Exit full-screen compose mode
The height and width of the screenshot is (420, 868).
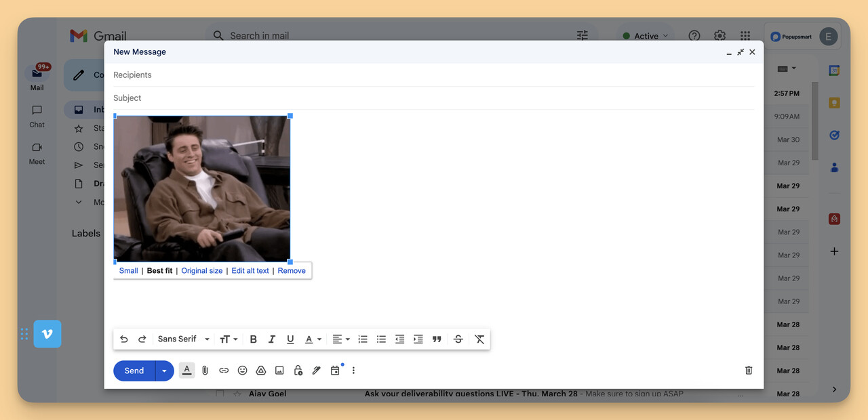(741, 52)
